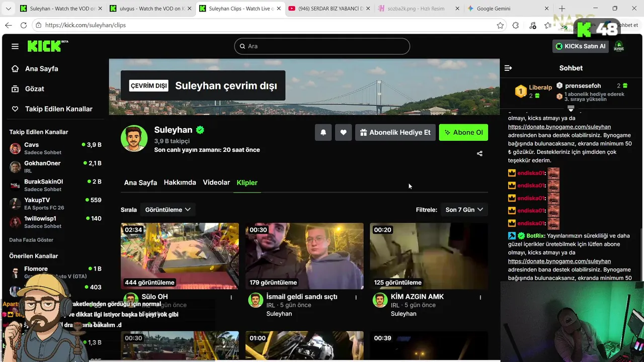This screenshot has height=362, width=644.
Task: Expand Daha Fazla Göster in sidebar
Action: point(31,240)
